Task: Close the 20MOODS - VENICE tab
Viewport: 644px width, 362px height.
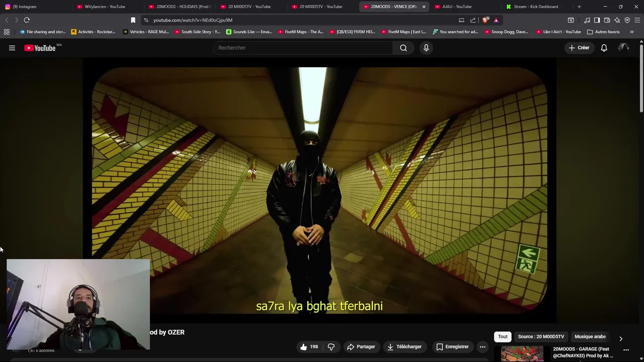Action: tap(424, 7)
